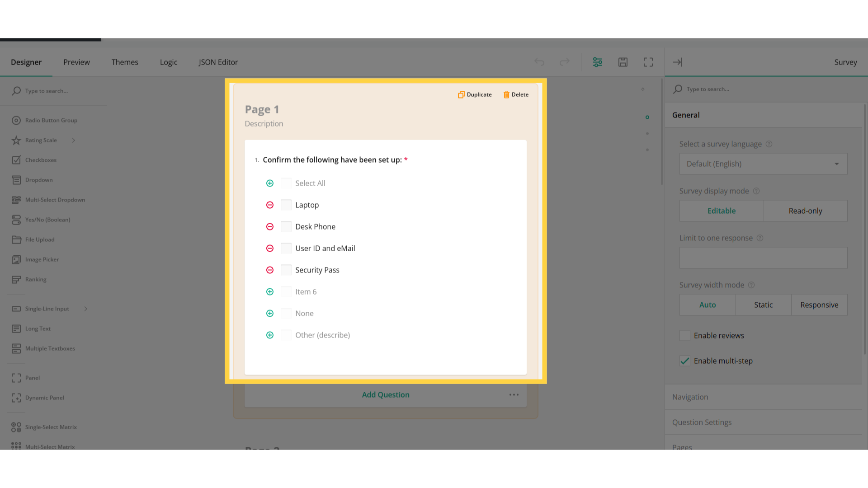Check the Desk Phone checkbox
The width and height of the screenshot is (868, 488).
[x=286, y=227]
